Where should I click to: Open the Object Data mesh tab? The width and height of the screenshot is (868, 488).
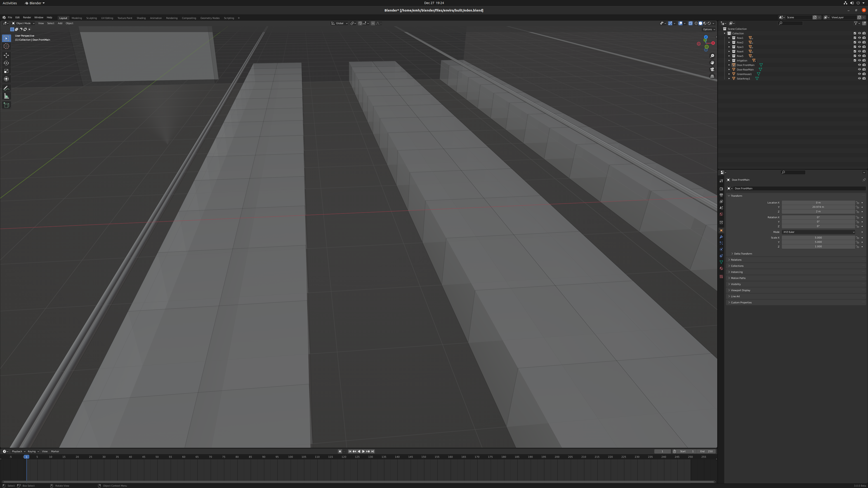point(721,262)
